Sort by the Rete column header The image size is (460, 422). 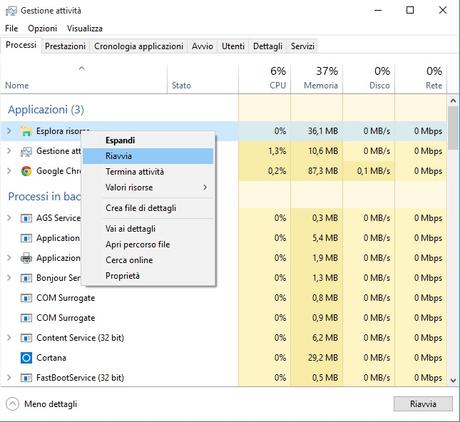[421, 79]
